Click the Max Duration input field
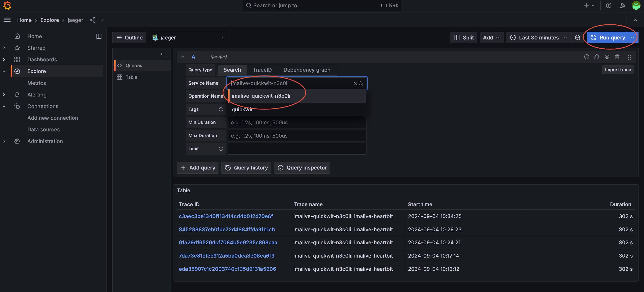This screenshot has width=644, height=292. coord(297,136)
